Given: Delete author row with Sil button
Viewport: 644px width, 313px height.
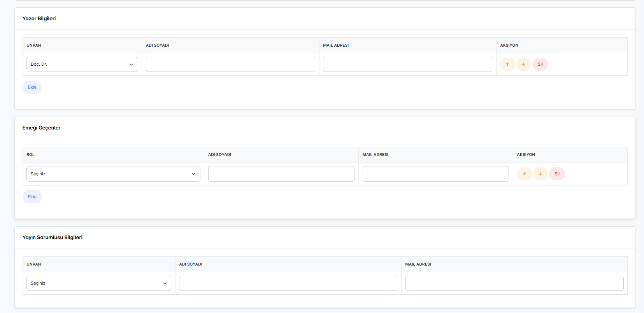Looking at the screenshot, I should [540, 65].
